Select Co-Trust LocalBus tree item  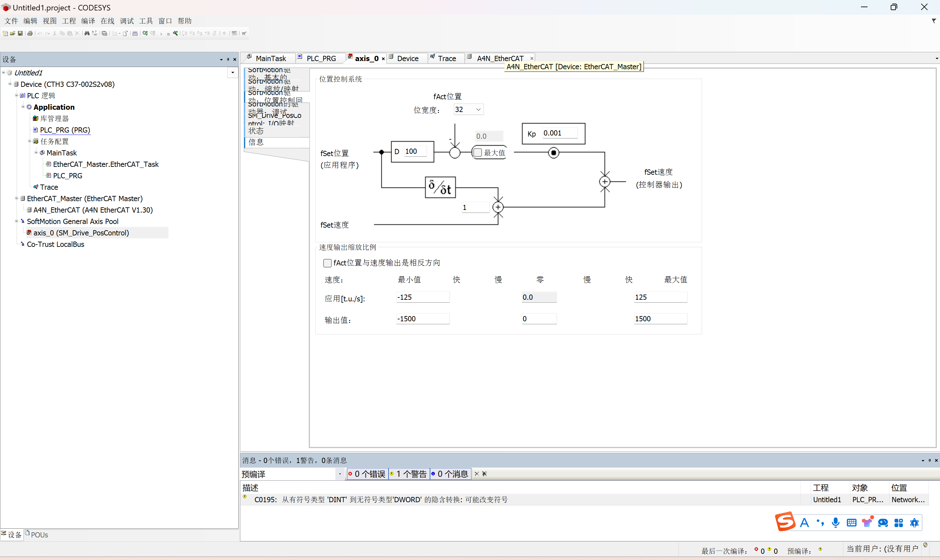tap(56, 244)
